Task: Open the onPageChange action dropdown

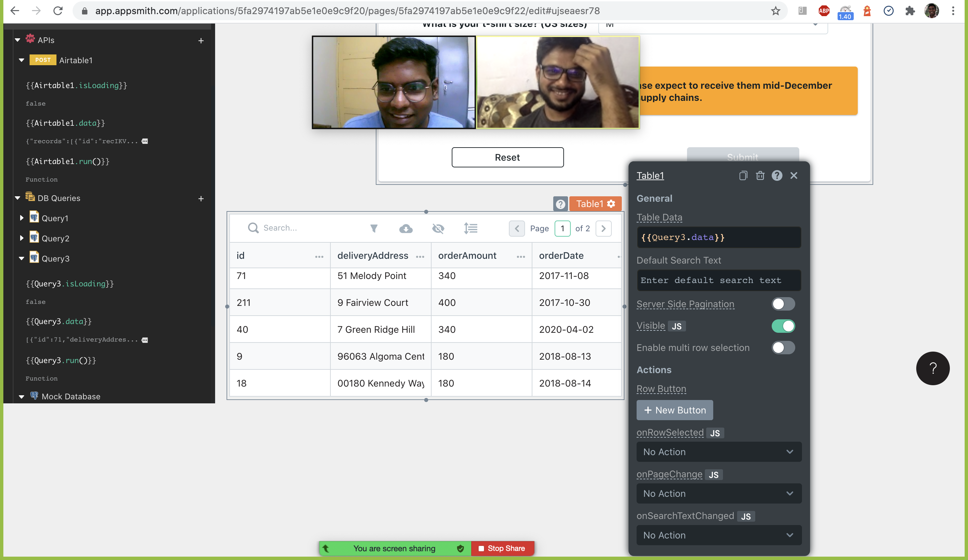Action: pos(718,493)
